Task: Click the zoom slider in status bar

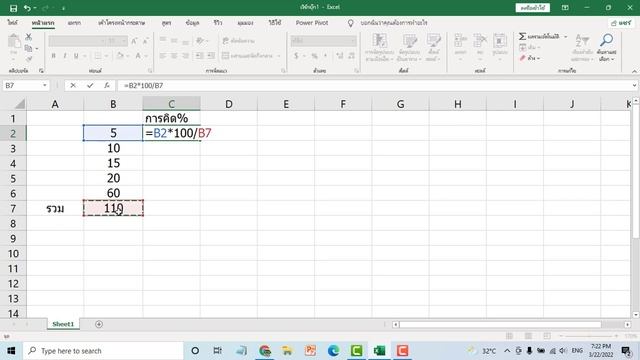Action: (x=588, y=336)
